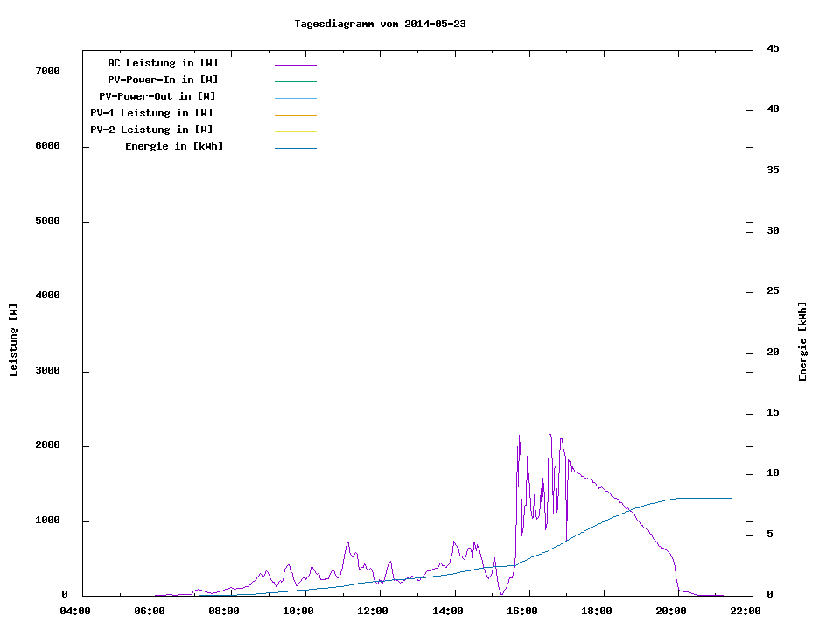Click the purple line sample beside AC Leistung
The height and width of the screenshot is (630, 840).
[295, 65]
